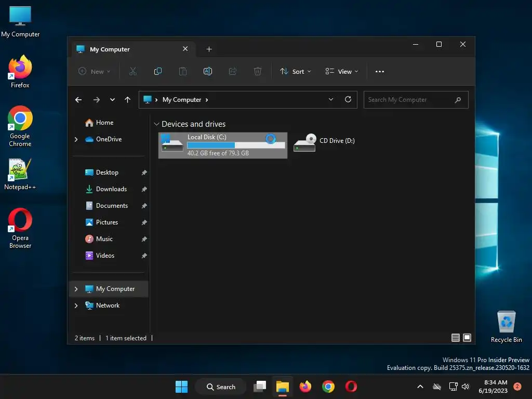Open the Windows Start menu
This screenshot has width=532, height=399.
tap(181, 387)
